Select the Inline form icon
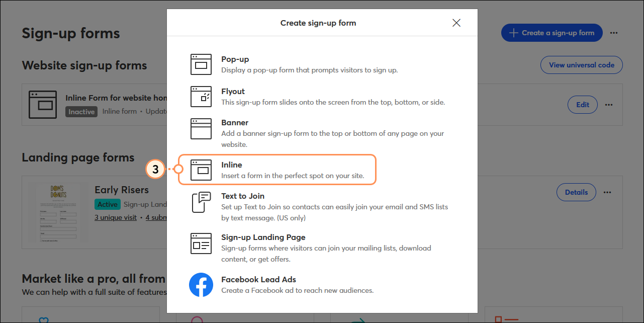The width and height of the screenshot is (644, 323). pyautogui.click(x=201, y=170)
